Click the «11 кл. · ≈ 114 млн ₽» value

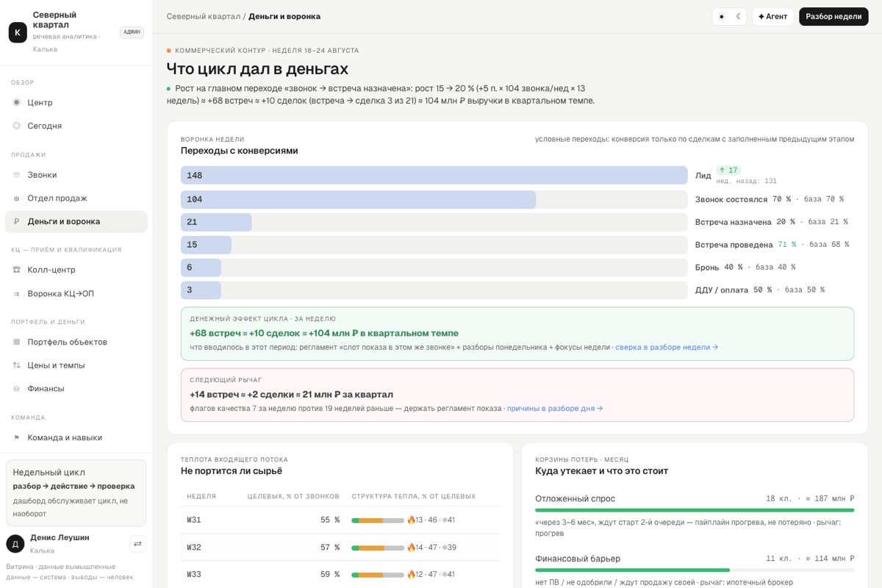[x=810, y=559]
